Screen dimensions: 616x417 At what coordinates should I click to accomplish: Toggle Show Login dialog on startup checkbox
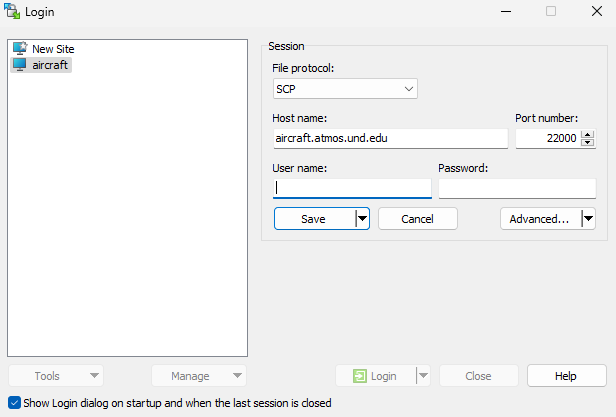coord(14,403)
